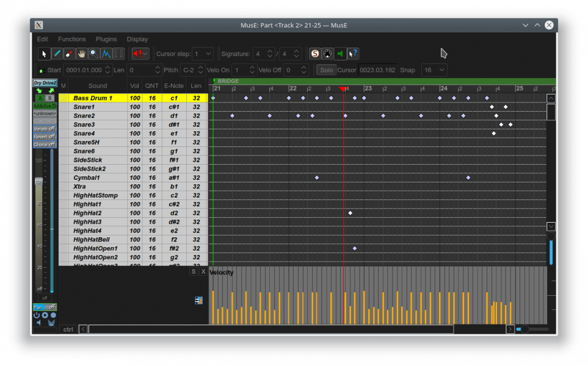Click the ctrl button at the bottom
The height and width of the screenshot is (366, 588).
68,329
